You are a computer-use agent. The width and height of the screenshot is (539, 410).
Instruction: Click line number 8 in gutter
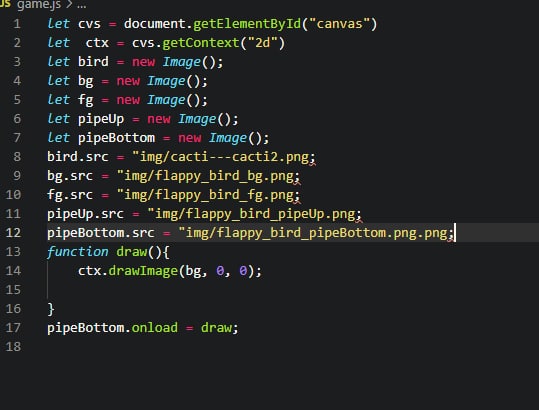point(17,157)
